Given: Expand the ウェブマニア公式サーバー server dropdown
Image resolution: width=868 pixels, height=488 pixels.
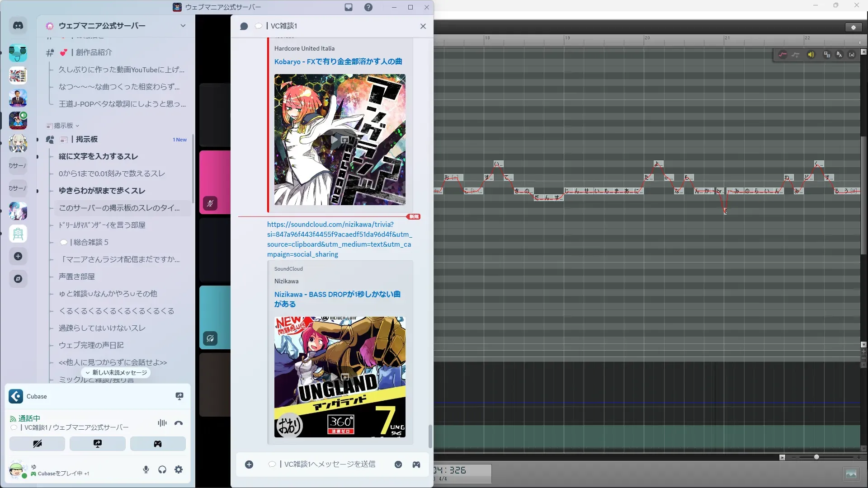Looking at the screenshot, I should pos(183,26).
